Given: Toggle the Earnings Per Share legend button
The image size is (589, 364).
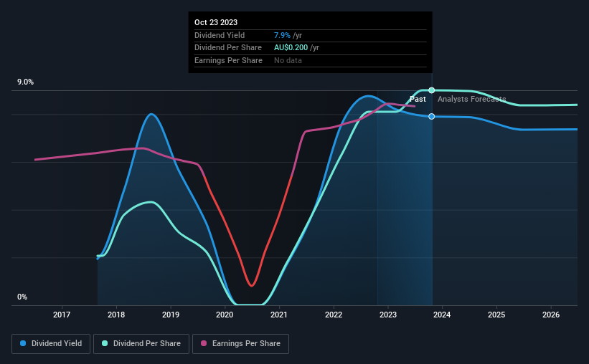Looking at the screenshot, I should pos(240,344).
